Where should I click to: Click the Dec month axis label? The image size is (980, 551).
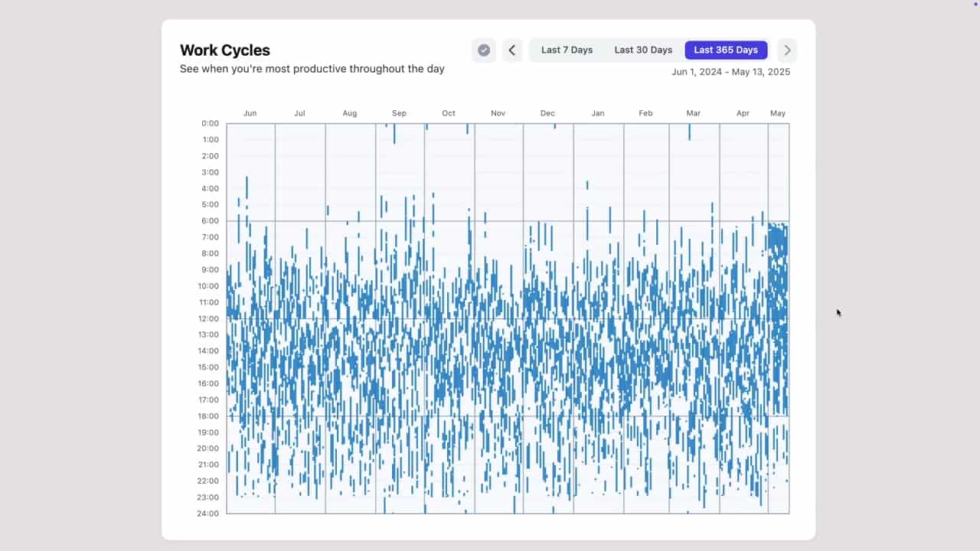(547, 113)
